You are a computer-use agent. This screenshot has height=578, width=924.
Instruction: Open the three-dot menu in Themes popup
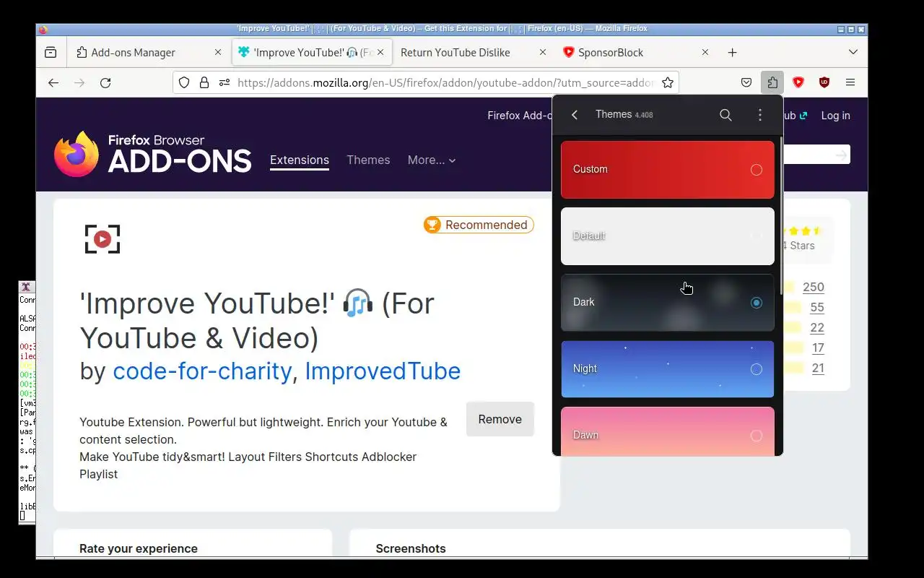click(759, 115)
